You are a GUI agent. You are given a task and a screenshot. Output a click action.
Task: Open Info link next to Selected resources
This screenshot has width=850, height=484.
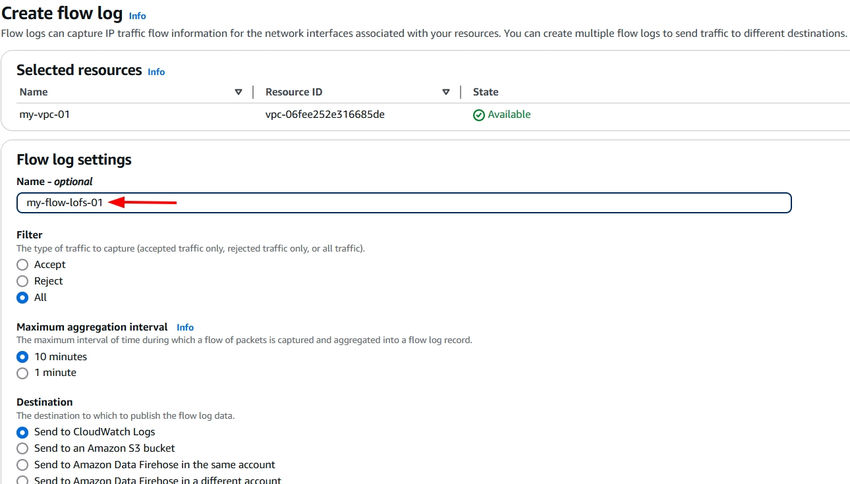[x=156, y=72]
